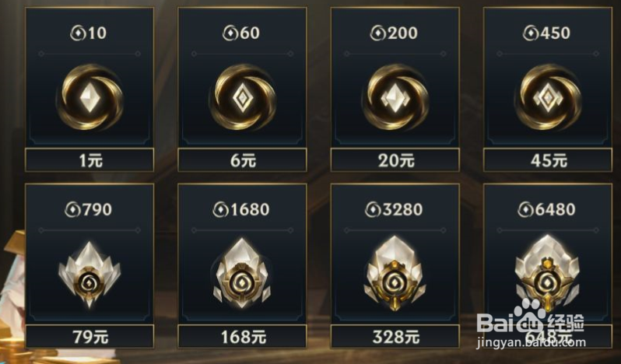Choose the 1680 crystal pack icon

pyautogui.click(x=242, y=274)
